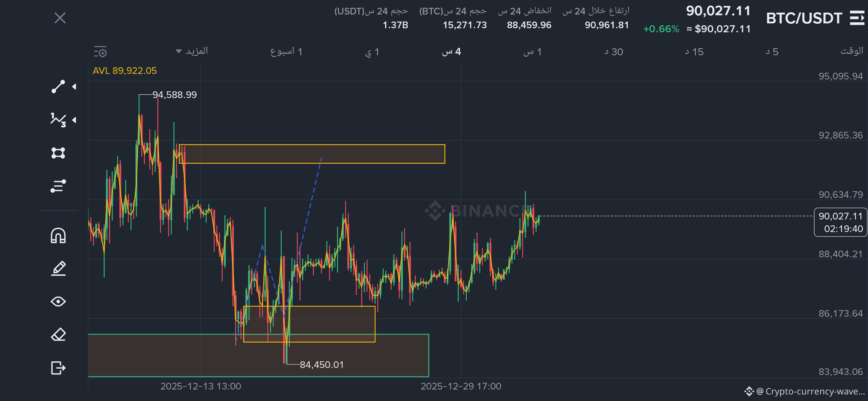
Task: Expand the wave pattern tool options arrow
Action: (75, 120)
